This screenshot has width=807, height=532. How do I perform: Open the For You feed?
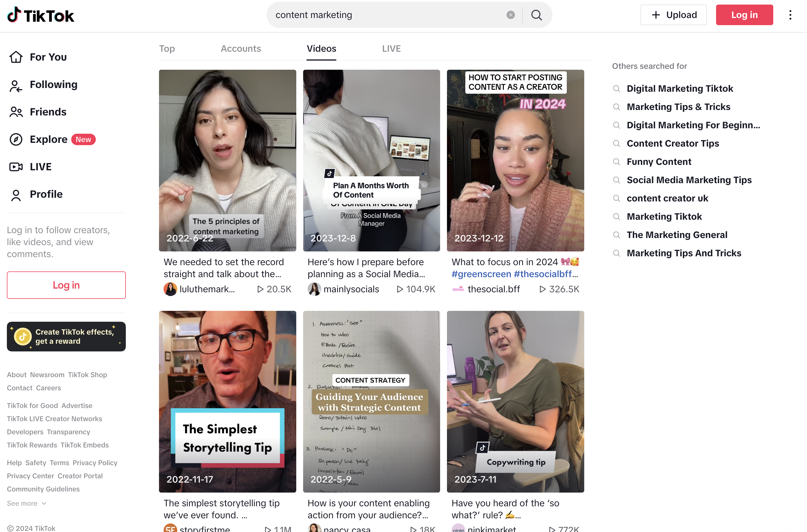[48, 57]
